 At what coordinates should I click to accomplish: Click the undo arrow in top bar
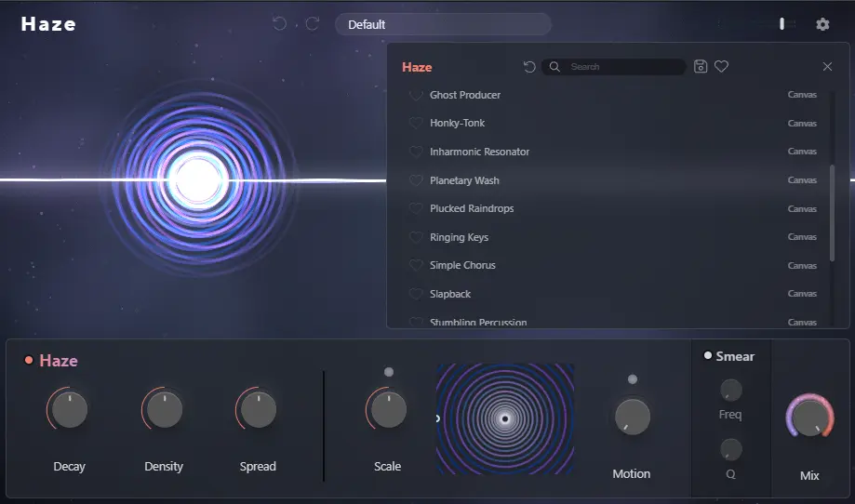[x=279, y=24]
